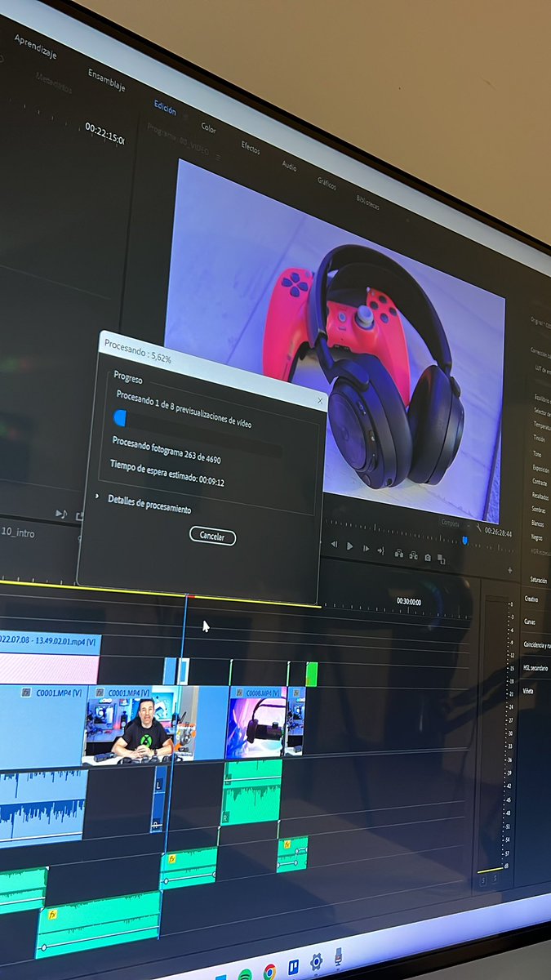Click the fx badge on middle green audio clip
551x980 pixels.
pos(172,860)
